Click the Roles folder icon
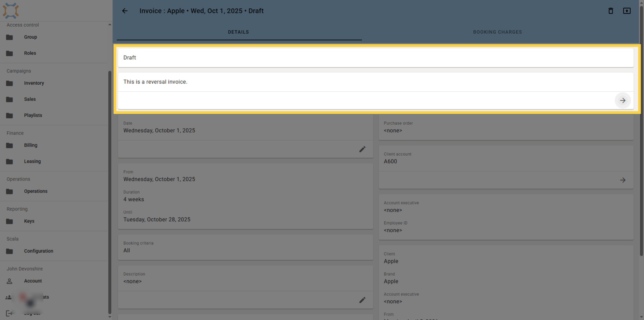 9,53
